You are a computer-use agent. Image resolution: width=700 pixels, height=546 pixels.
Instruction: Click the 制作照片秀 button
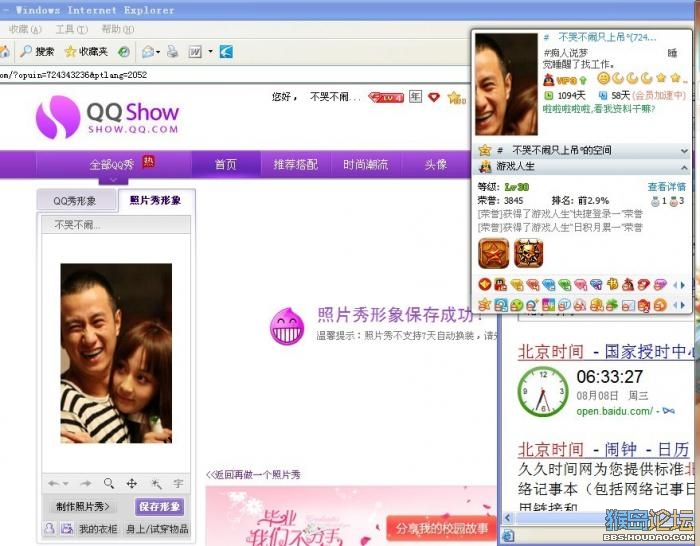click(x=83, y=507)
